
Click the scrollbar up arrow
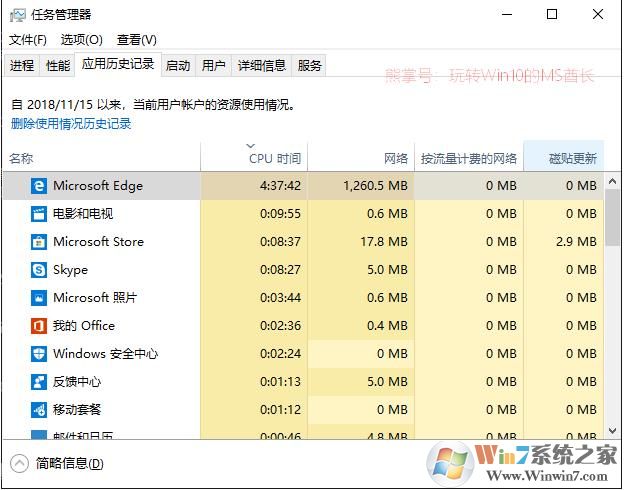point(613,181)
